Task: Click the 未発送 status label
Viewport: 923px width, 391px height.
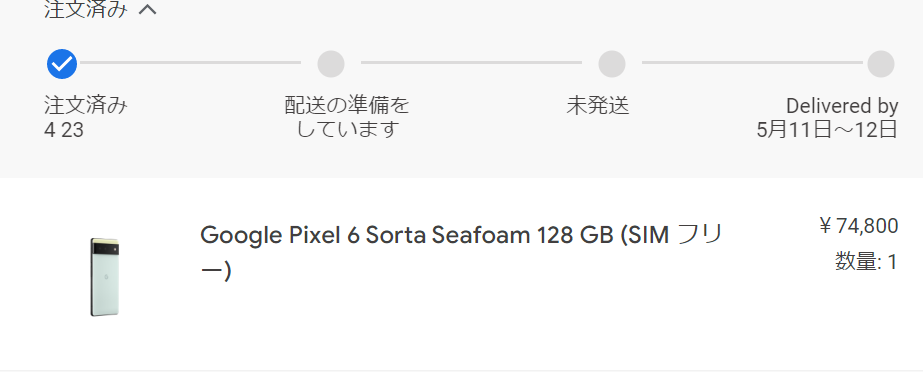Action: click(x=597, y=105)
